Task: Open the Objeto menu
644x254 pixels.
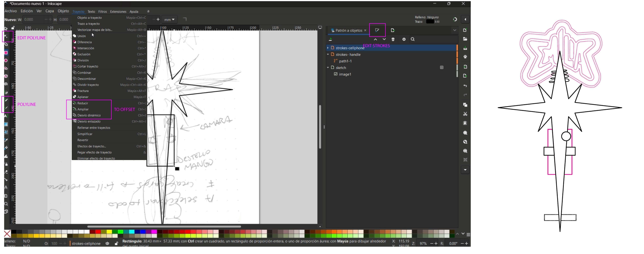Action: click(63, 11)
